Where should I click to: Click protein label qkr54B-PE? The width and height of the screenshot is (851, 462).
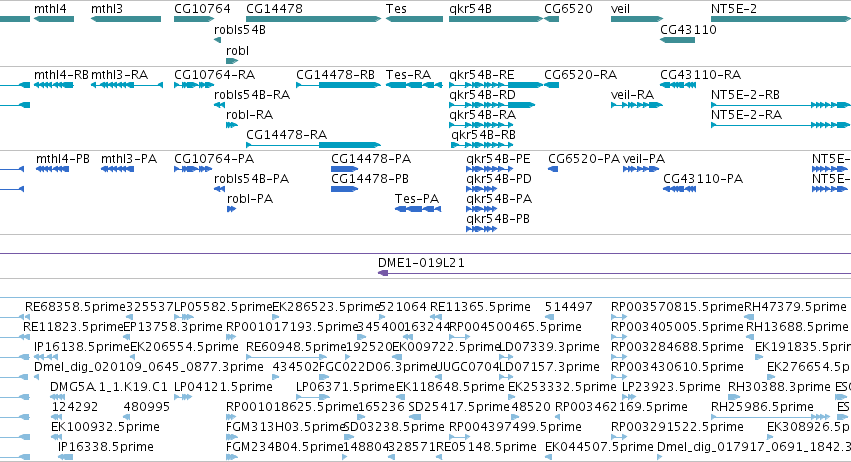tap(498, 159)
